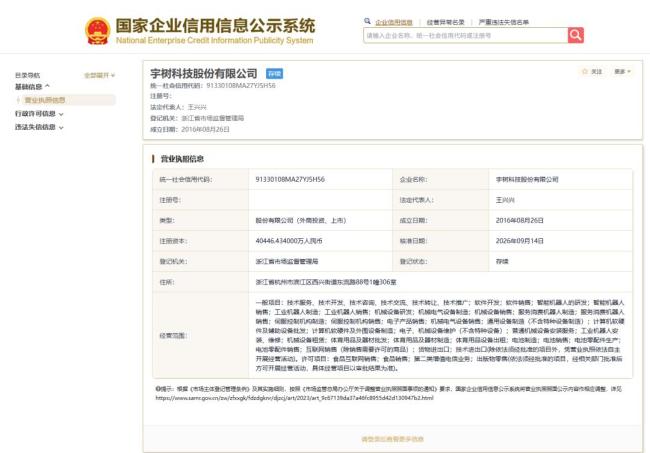Expand the 行政许可信息 sidebar section
Viewport: 650px width, 453px height.
[39, 114]
